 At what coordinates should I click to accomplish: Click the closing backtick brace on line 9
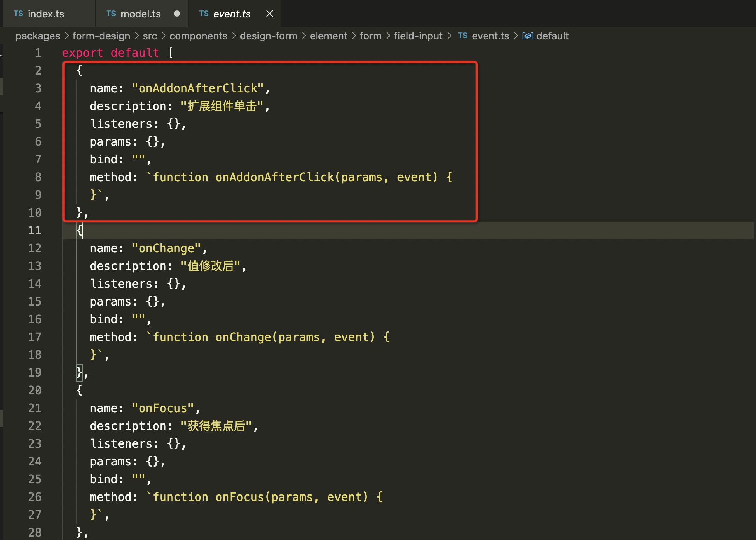(x=97, y=195)
